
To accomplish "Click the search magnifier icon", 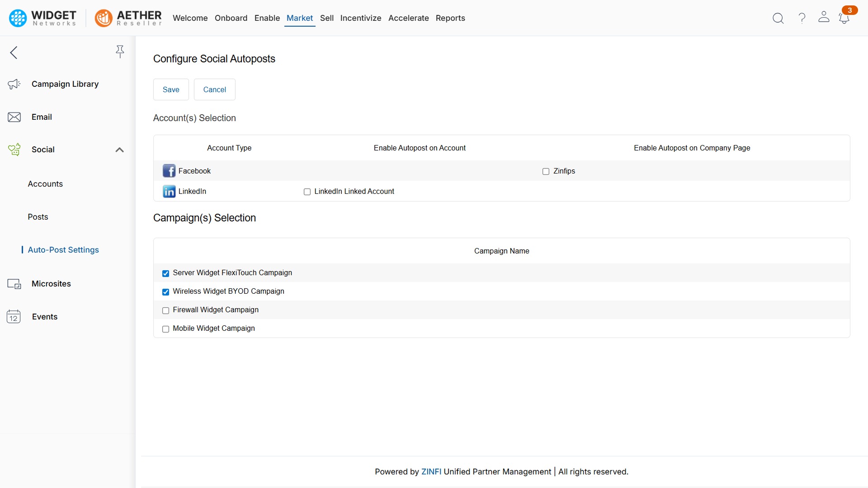I will 778,18.
